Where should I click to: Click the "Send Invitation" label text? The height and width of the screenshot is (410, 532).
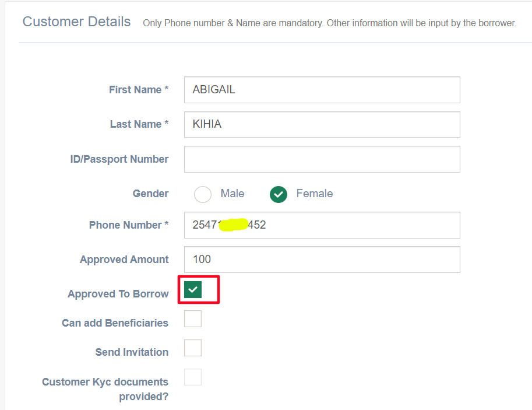132,352
